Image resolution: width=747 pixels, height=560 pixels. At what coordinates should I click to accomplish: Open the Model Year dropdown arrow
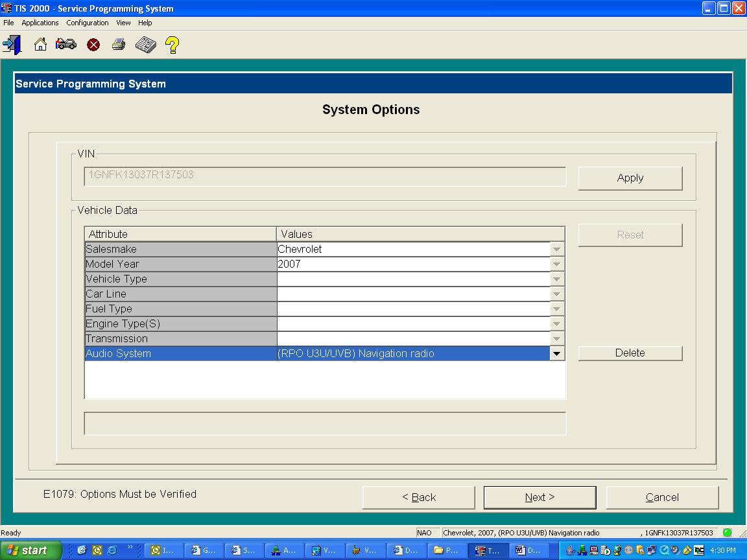[556, 264]
